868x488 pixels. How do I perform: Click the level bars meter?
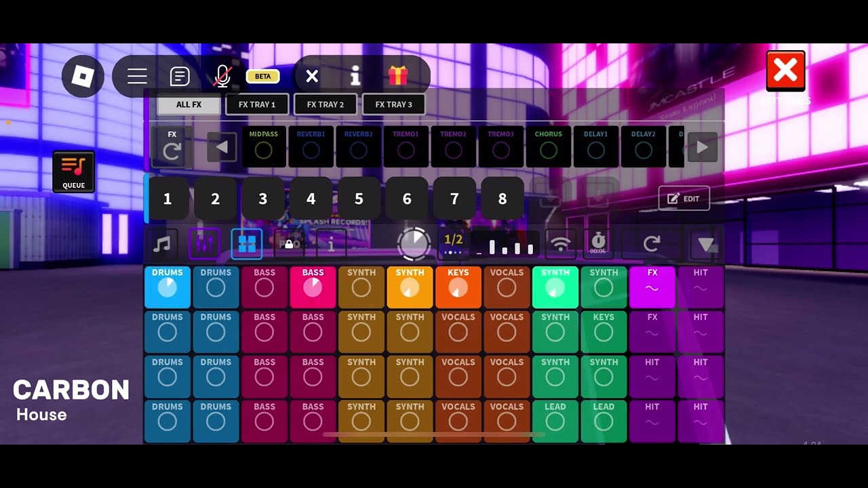tap(506, 245)
